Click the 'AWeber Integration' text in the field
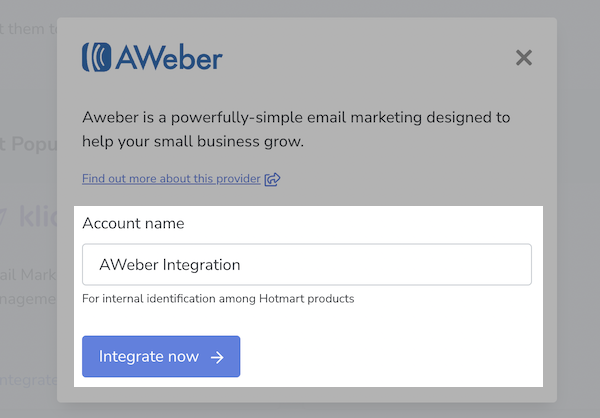This screenshot has width=600, height=418. pos(170,265)
